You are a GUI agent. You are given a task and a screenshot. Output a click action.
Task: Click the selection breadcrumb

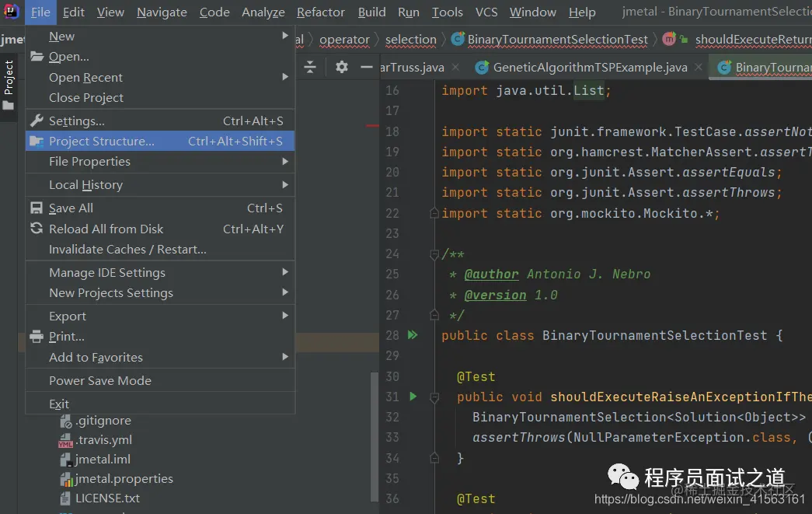(410, 40)
